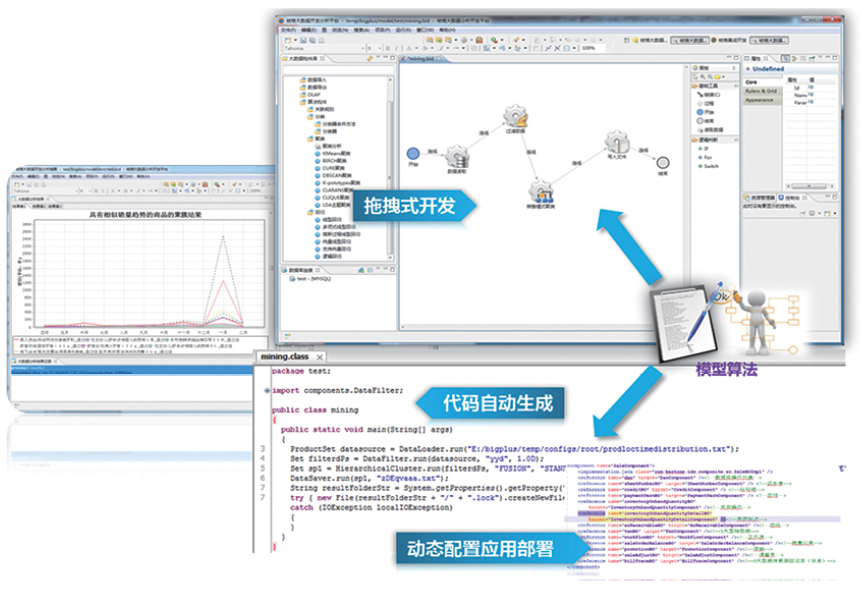
Task: Select DBSCAN clustering item in tree
Action: [x=333, y=175]
